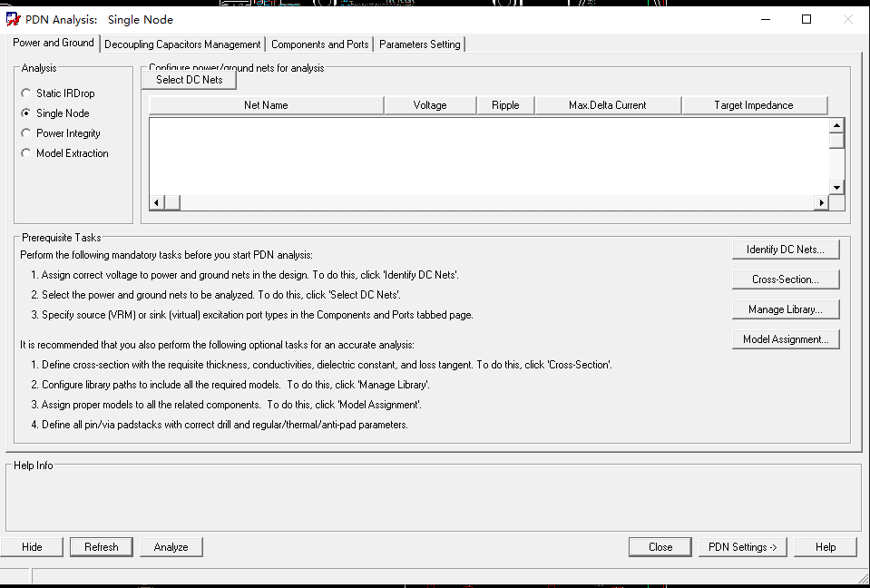Click the PDN Analysis title bar icon
This screenshot has width=870, height=588.
[11, 19]
